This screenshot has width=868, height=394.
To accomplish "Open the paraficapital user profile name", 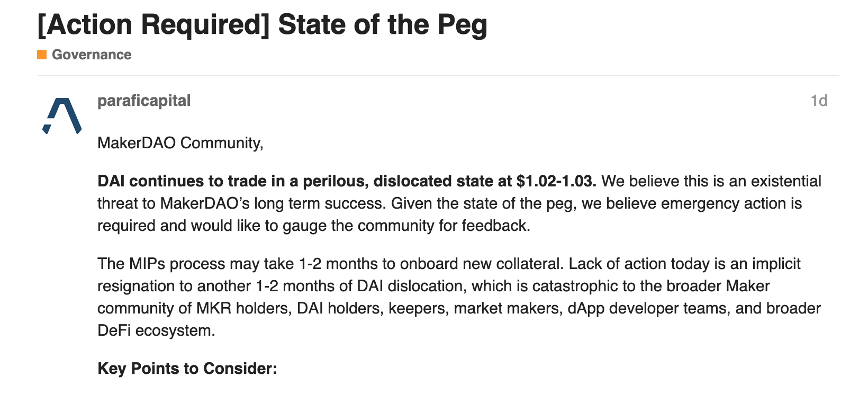I will pyautogui.click(x=144, y=101).
